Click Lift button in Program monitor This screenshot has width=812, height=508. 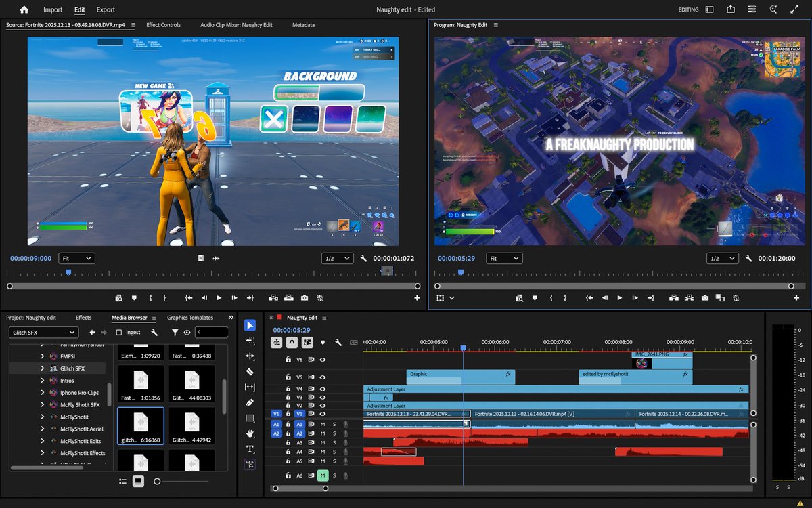click(x=674, y=297)
